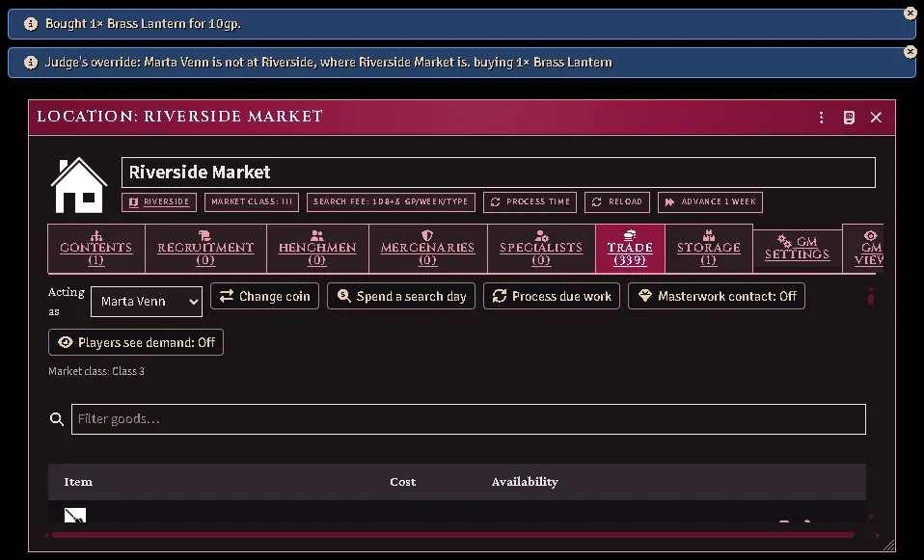Open the Acting as dropdown showing Marta Venn
Image resolution: width=924 pixels, height=560 pixels.
pyautogui.click(x=147, y=302)
